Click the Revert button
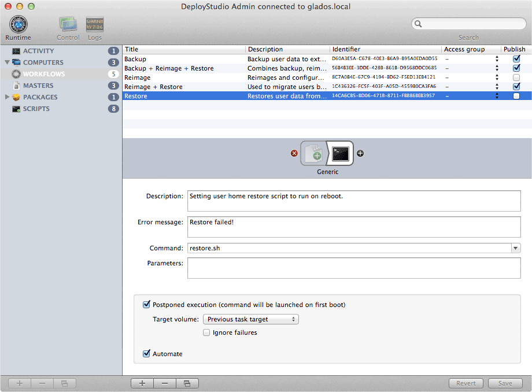Image resolution: width=532 pixels, height=392 pixels. (x=466, y=383)
